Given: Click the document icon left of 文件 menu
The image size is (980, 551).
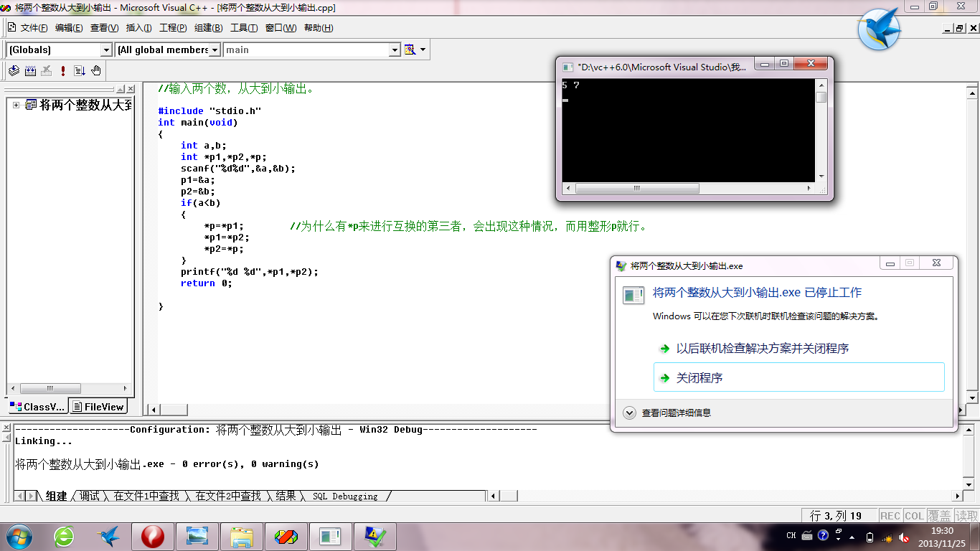Looking at the screenshot, I should (x=11, y=27).
